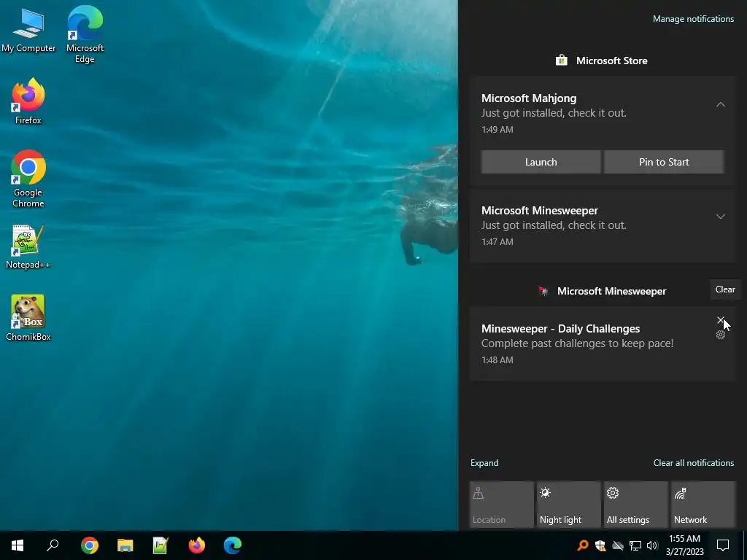747x560 pixels.
Task: Toggle the Location quick action
Action: click(501, 505)
